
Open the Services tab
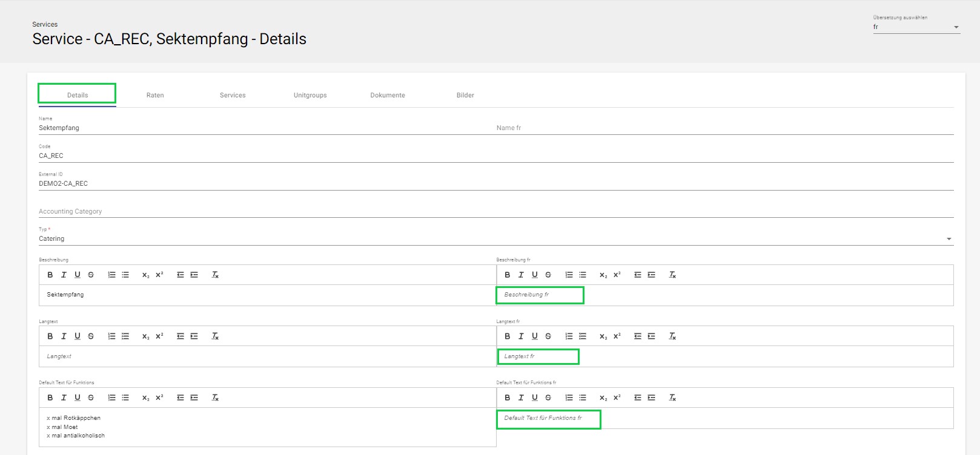point(233,95)
